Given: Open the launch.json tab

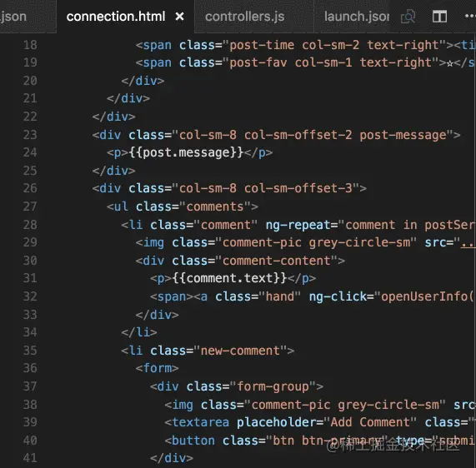Looking at the screenshot, I should [357, 17].
